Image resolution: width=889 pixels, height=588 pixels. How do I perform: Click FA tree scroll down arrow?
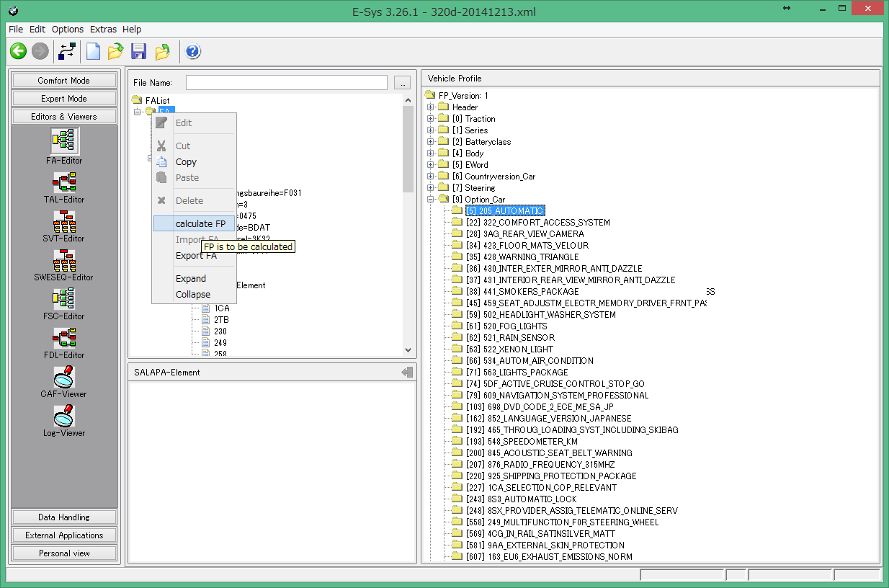[409, 350]
